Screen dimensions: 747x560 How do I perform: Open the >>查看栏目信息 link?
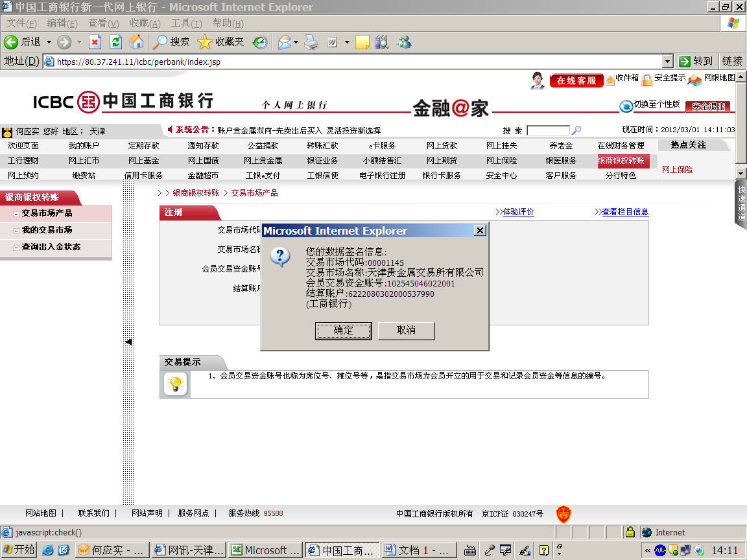click(x=621, y=212)
